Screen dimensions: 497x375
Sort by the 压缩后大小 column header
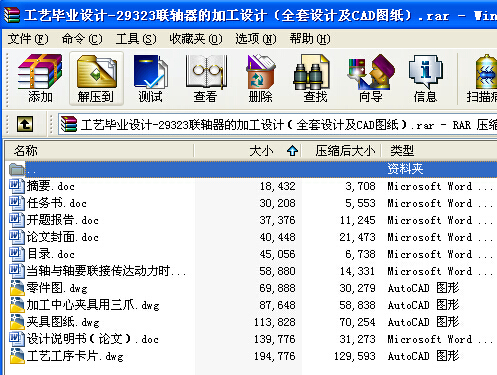click(x=342, y=151)
